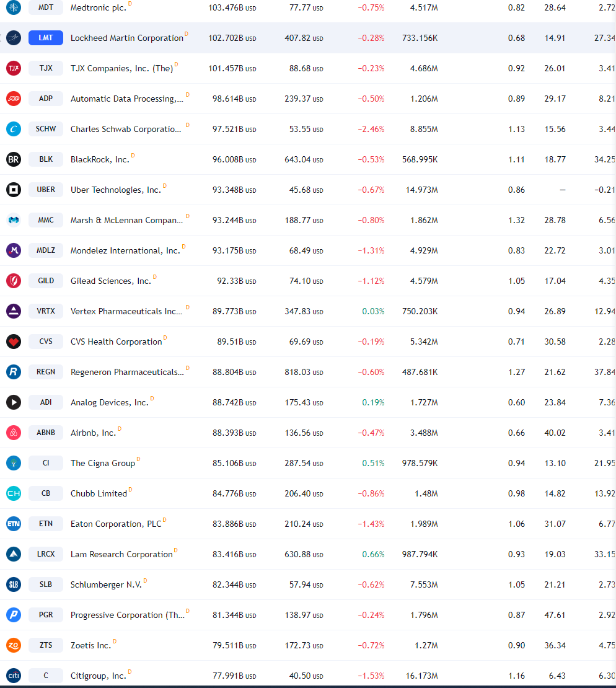Click the Regeneron blue R logo icon
616x688 pixels.
(14, 372)
